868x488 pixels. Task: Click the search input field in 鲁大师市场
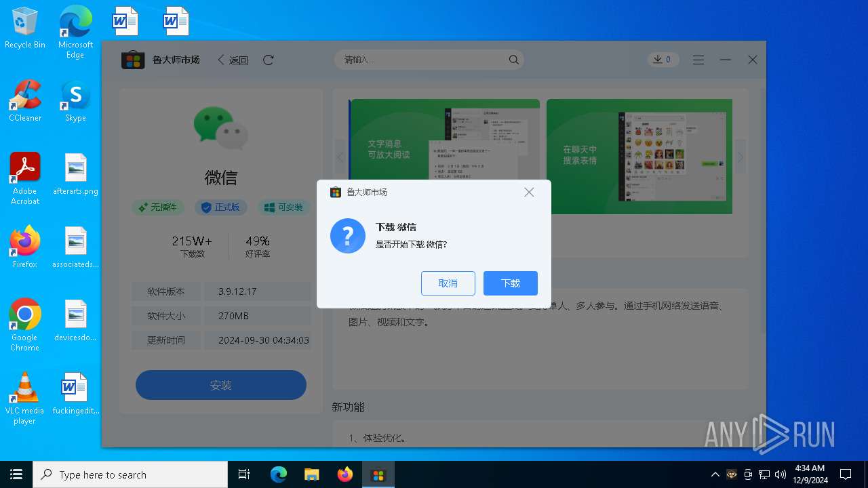429,60
